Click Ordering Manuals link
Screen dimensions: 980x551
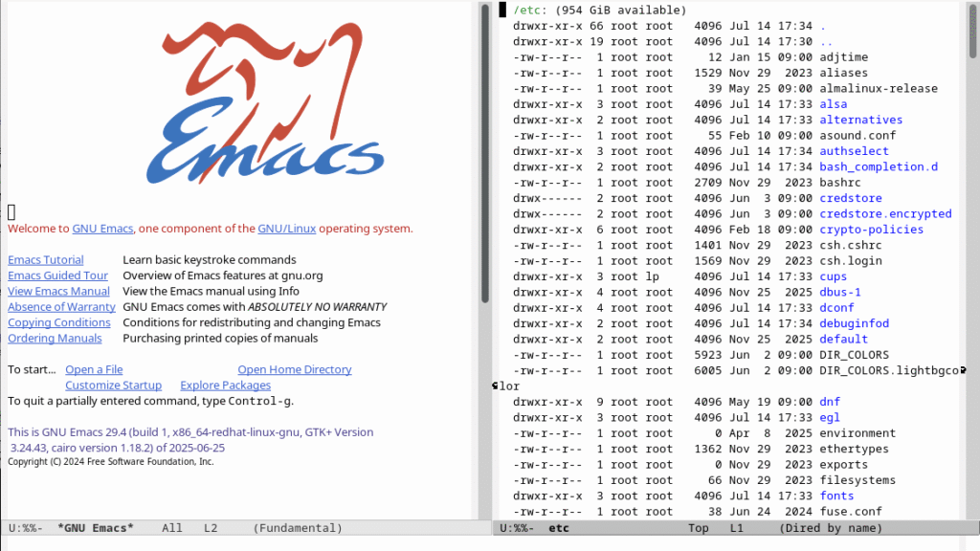click(x=55, y=338)
